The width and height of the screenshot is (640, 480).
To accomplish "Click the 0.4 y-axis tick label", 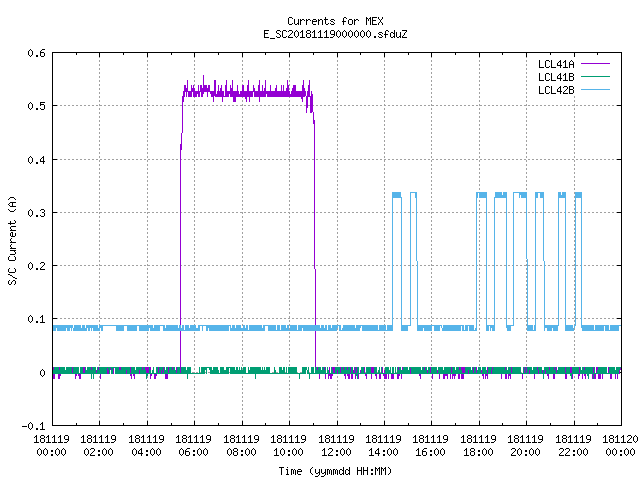I will (36, 160).
